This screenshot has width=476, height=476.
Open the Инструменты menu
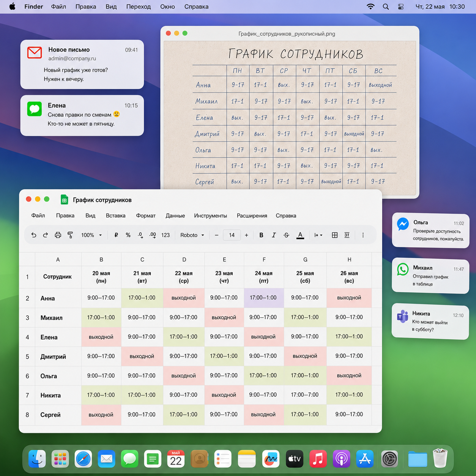(210, 215)
